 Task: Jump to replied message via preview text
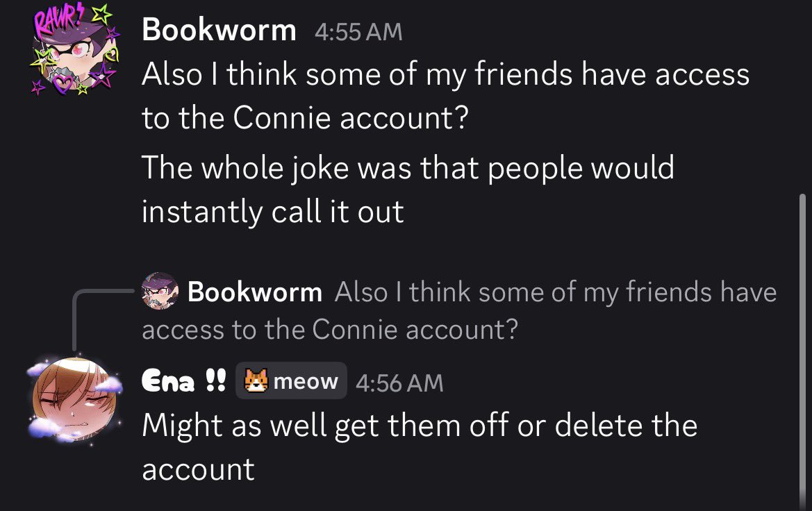click(x=459, y=310)
